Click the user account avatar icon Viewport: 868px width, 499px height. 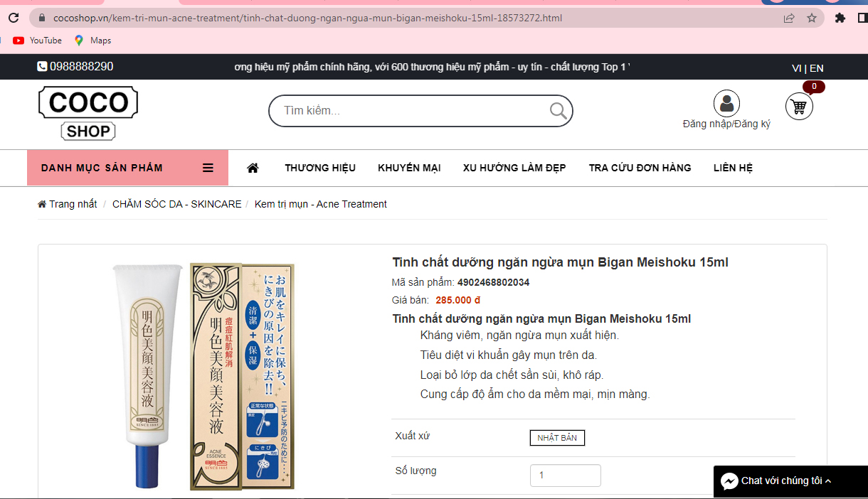pos(726,104)
